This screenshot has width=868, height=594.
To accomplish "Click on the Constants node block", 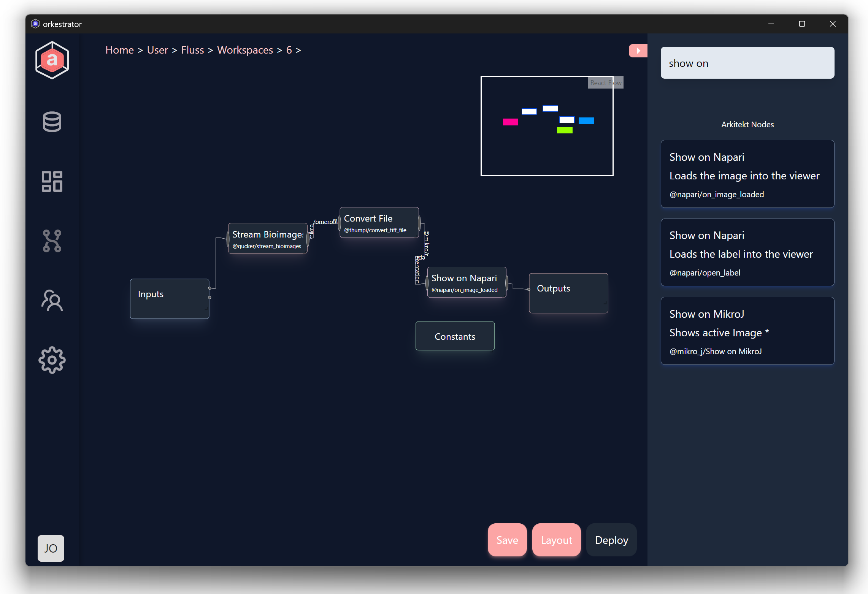I will click(x=454, y=336).
